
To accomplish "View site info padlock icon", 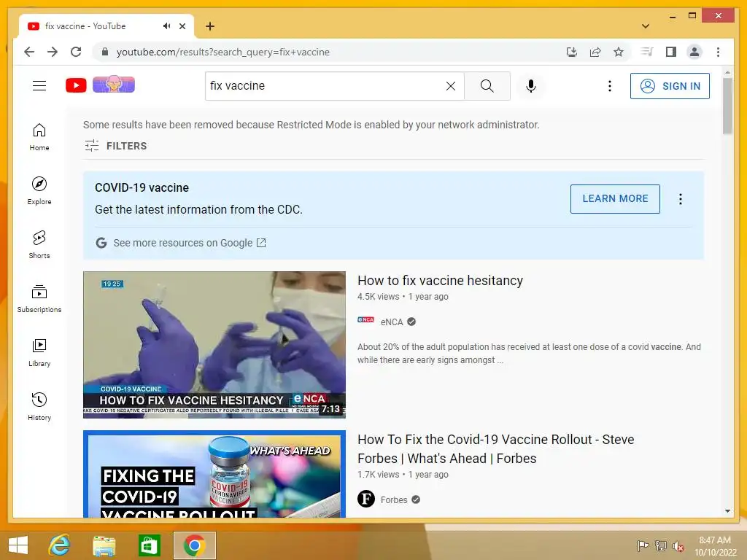I will [x=105, y=52].
